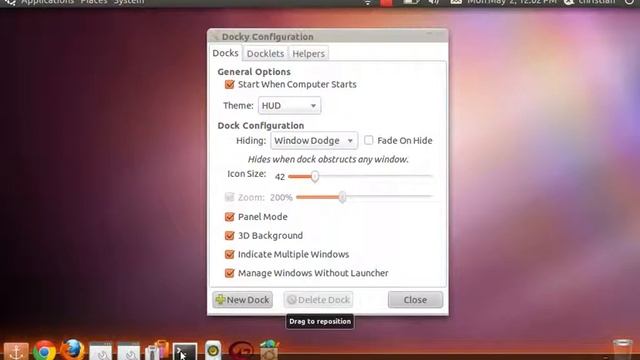Screen dimensions: 640x360
Task: Open the Hiding dropdown showing Window Dodge
Action: coord(314,141)
